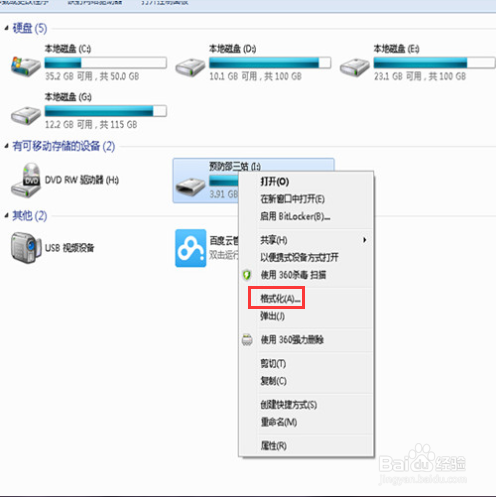Select the local disk D: drive icon

point(190,68)
